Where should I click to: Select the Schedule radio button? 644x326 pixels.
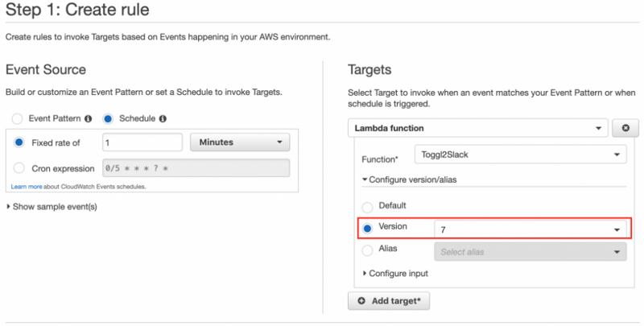pyautogui.click(x=108, y=118)
